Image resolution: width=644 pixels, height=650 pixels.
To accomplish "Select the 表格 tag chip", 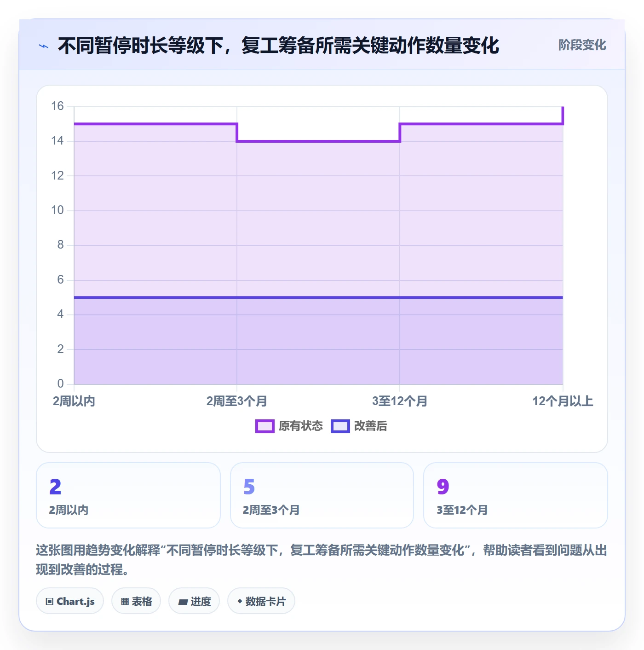I will pyautogui.click(x=136, y=601).
